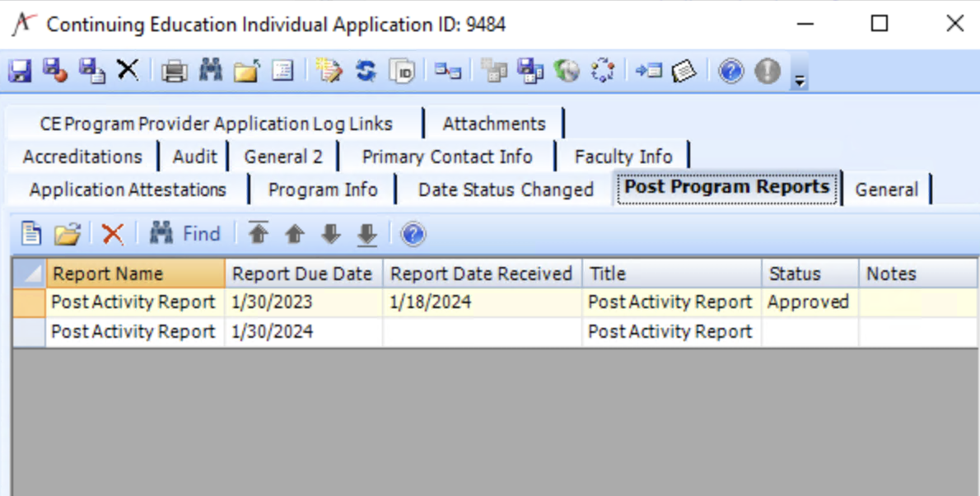This screenshot has width=980, height=496.
Task: Open the toolbar overflow dropdown arrow
Action: [x=799, y=76]
